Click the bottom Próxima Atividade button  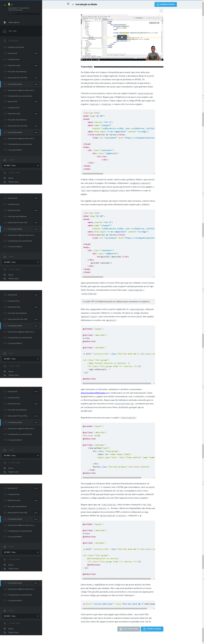pyautogui.click(x=152, y=629)
